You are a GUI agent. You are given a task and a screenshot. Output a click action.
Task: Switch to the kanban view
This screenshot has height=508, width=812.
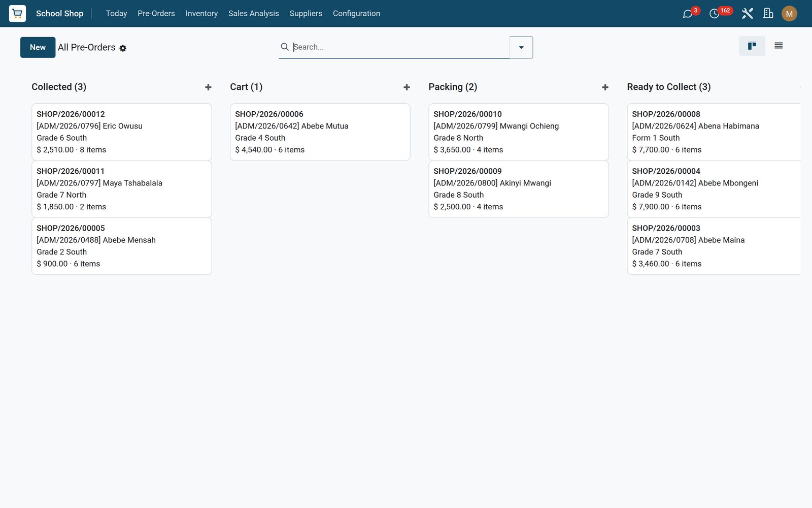coord(752,46)
